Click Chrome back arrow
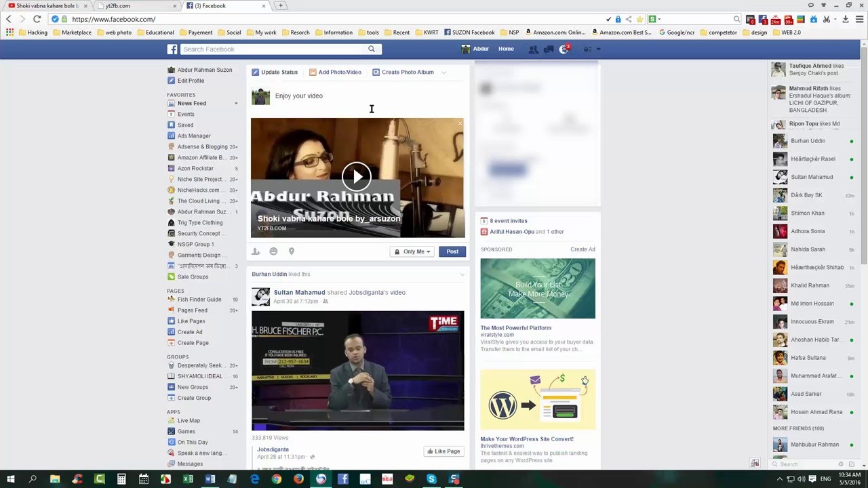 [8, 19]
